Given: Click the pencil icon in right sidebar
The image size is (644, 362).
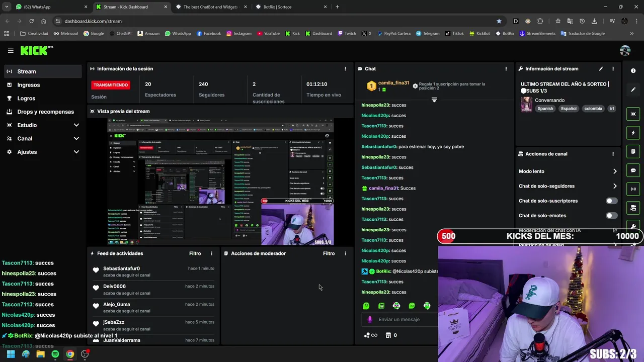Looking at the screenshot, I should coord(633,89).
